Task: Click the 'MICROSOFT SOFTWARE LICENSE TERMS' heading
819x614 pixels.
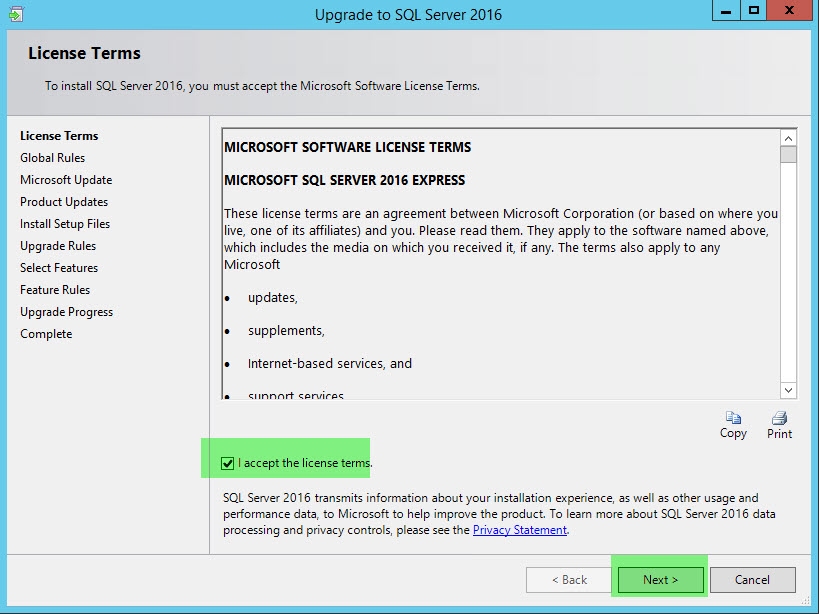Action: (x=347, y=147)
